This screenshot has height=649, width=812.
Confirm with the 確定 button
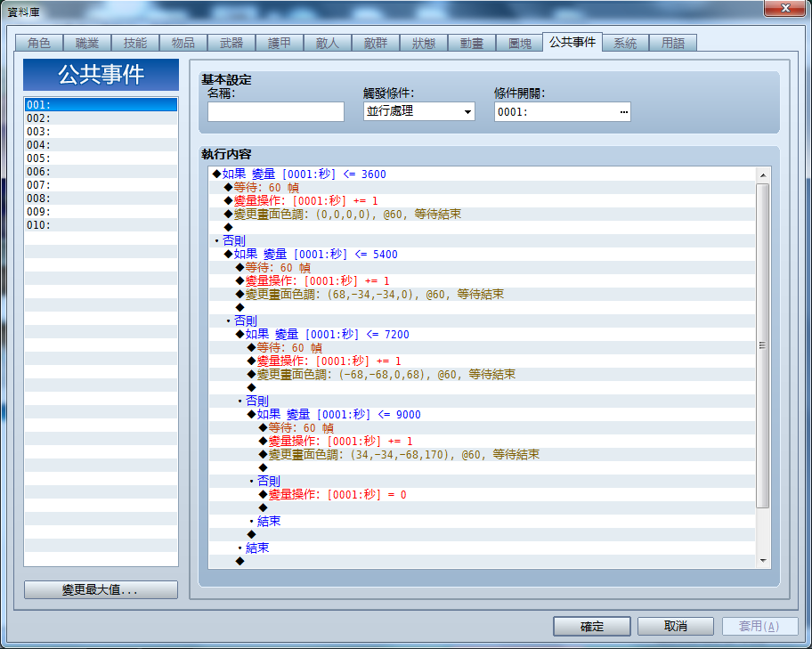[x=592, y=626]
